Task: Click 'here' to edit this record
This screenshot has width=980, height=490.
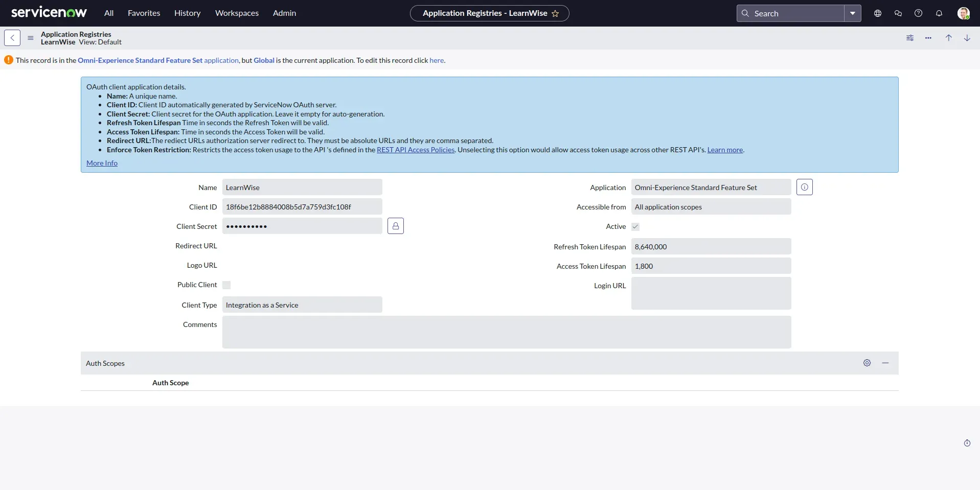Action: 437,60
